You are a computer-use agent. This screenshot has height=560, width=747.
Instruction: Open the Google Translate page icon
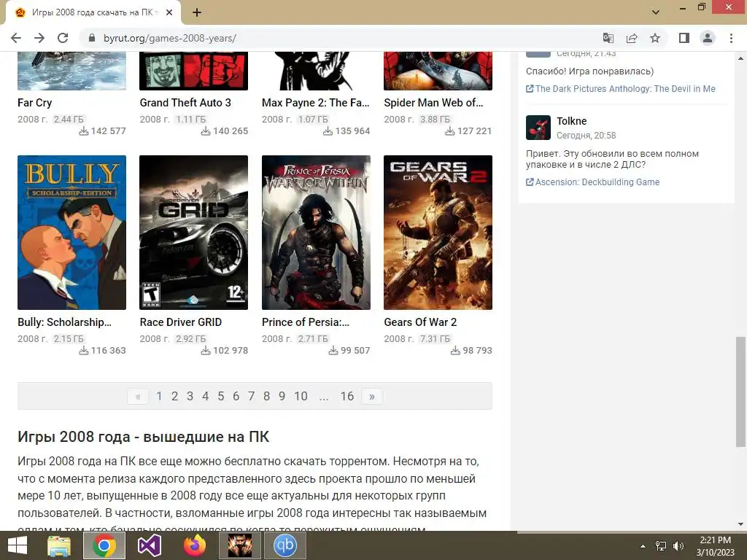608,38
